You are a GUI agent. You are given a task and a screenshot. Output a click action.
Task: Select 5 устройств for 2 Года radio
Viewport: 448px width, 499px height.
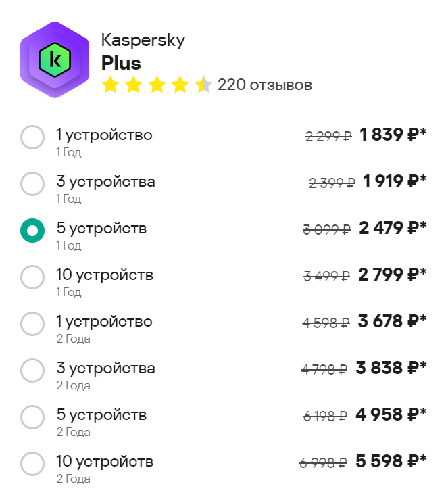click(32, 417)
